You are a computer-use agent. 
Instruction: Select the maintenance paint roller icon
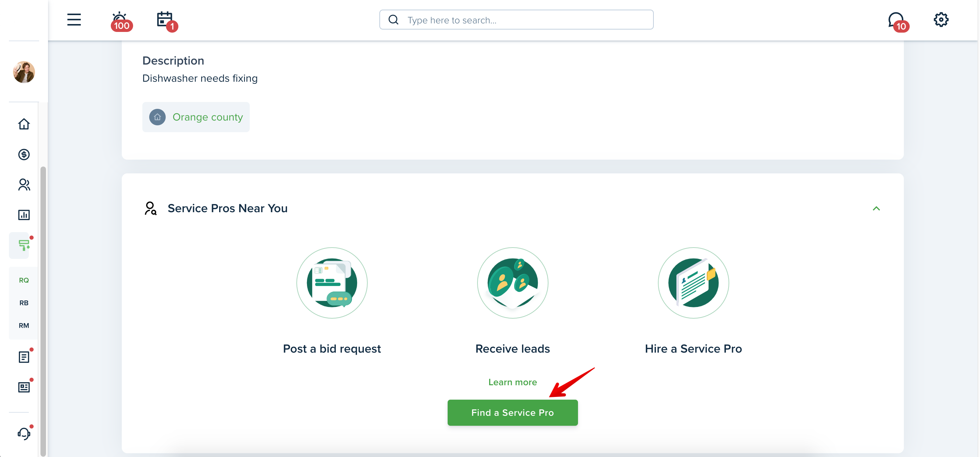click(24, 245)
